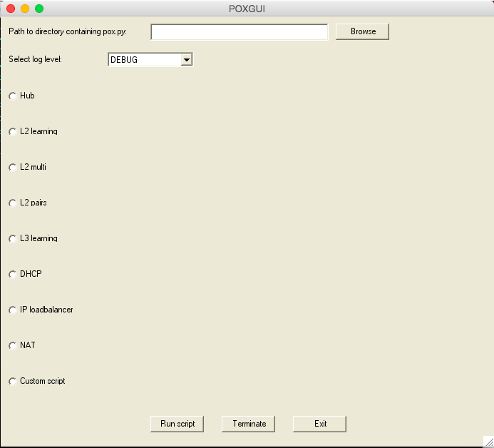Click the 'Path to directory containing pox.py:' label
494x448 pixels.
click(x=68, y=31)
